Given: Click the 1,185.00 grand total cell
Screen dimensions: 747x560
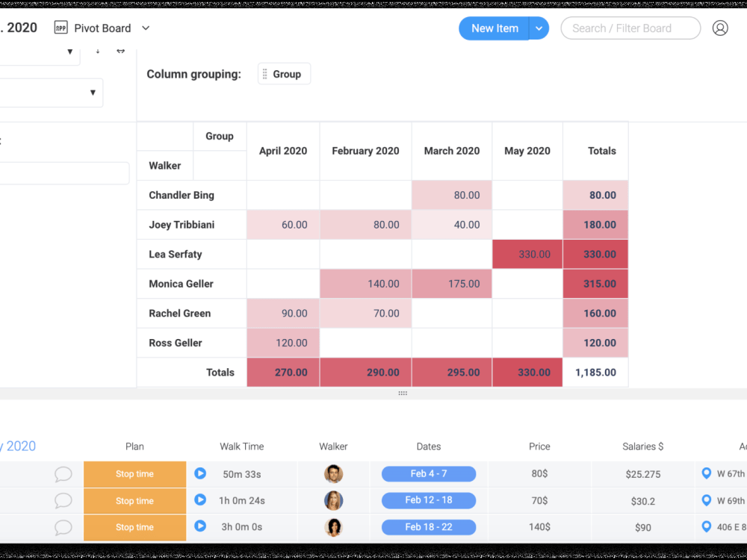Looking at the screenshot, I should point(595,373).
